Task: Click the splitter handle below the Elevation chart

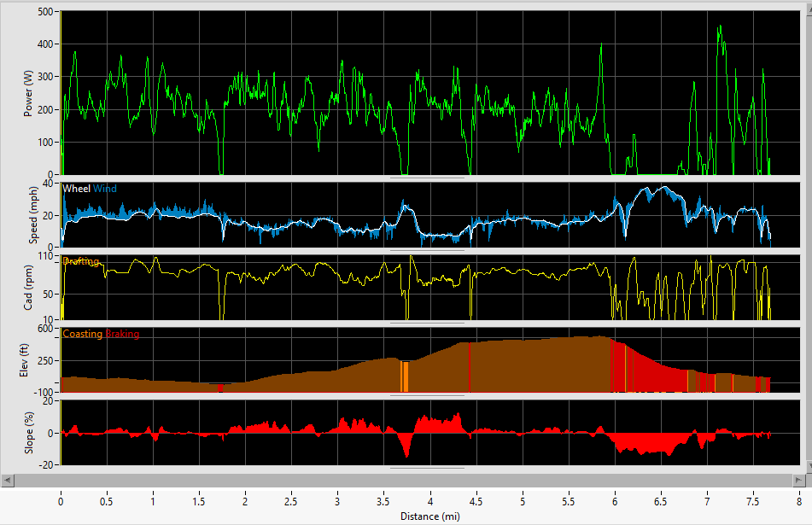Action: tap(427, 395)
